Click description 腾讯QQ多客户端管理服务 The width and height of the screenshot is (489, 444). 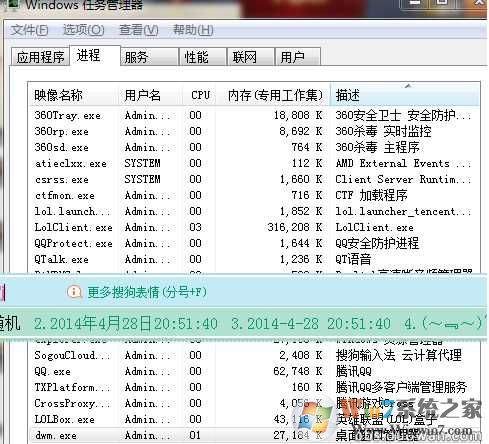401,387
